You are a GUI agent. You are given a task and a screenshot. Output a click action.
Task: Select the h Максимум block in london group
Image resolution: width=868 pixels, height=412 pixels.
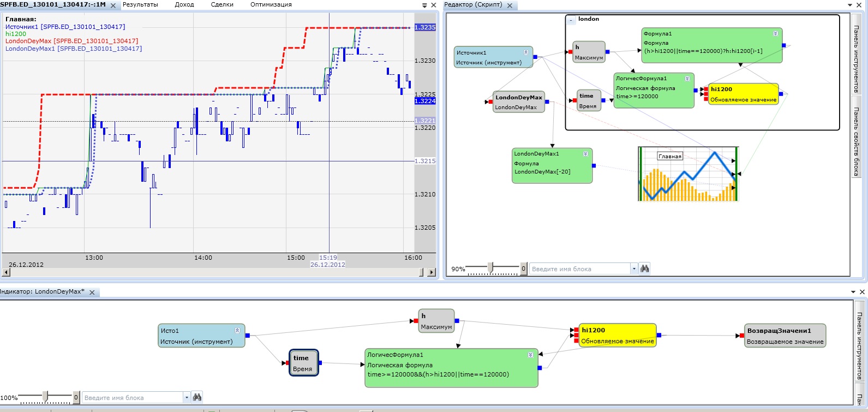(x=589, y=52)
